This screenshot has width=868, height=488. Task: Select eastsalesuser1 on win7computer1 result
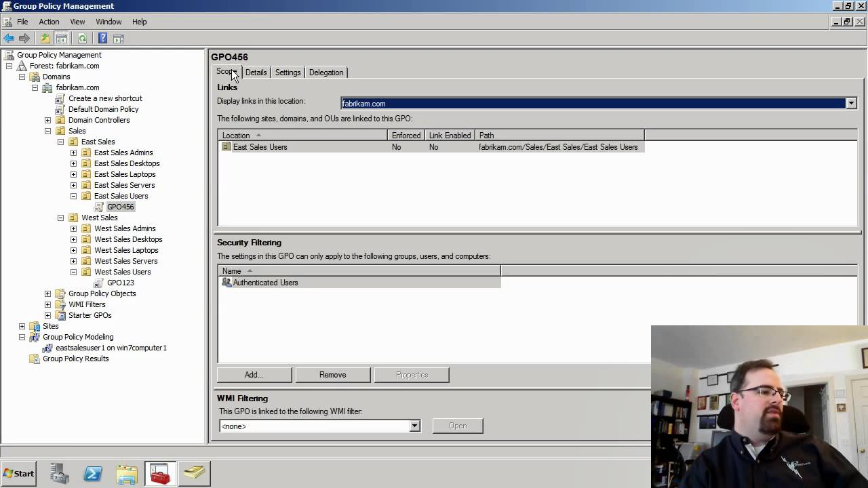pos(111,348)
